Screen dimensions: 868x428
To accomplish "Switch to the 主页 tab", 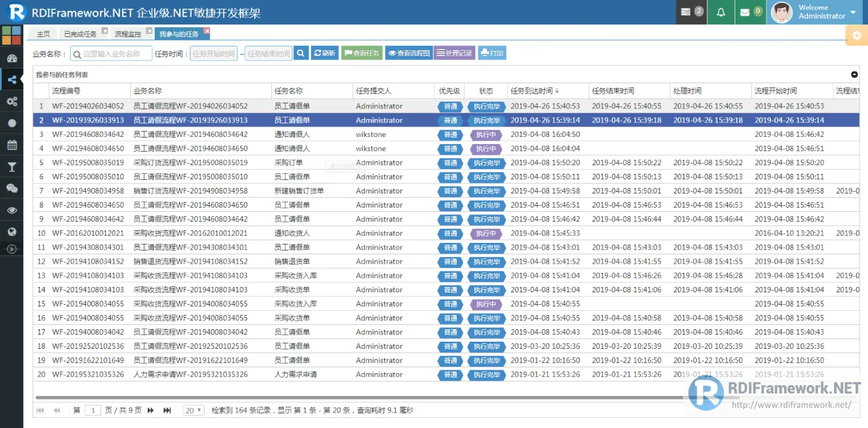I will click(43, 34).
